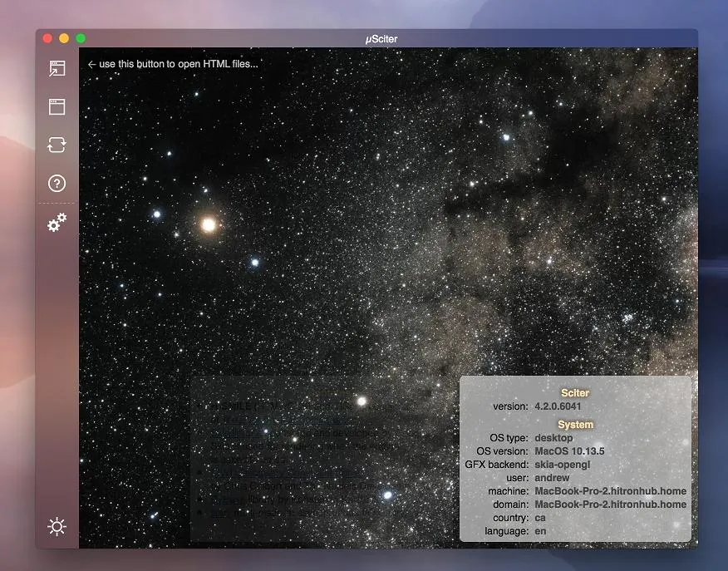
Task: Click the μSciter window title
Action: click(x=381, y=39)
